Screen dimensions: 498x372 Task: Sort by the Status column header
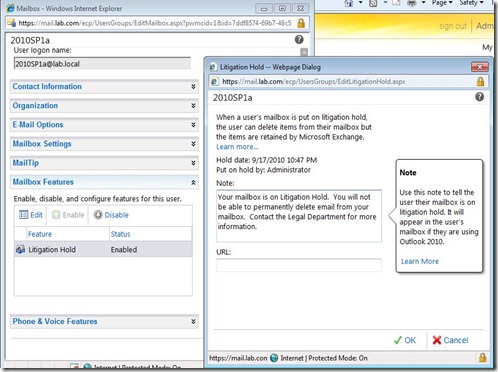pyautogui.click(x=151, y=234)
